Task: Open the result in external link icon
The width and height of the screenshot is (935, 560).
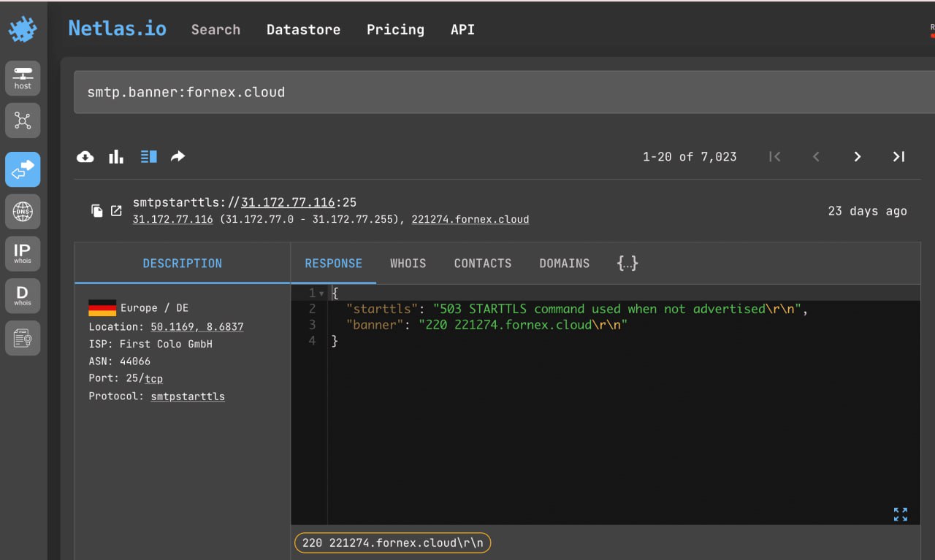Action: tap(116, 211)
